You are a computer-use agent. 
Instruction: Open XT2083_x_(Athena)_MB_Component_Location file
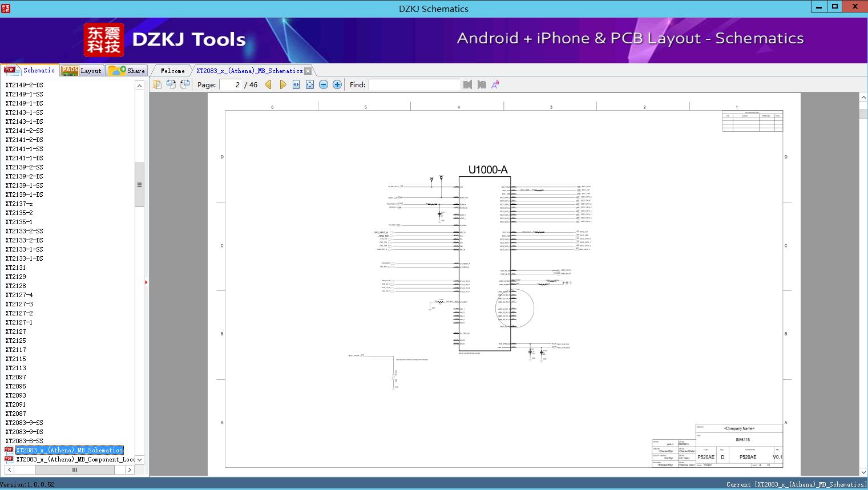75,459
